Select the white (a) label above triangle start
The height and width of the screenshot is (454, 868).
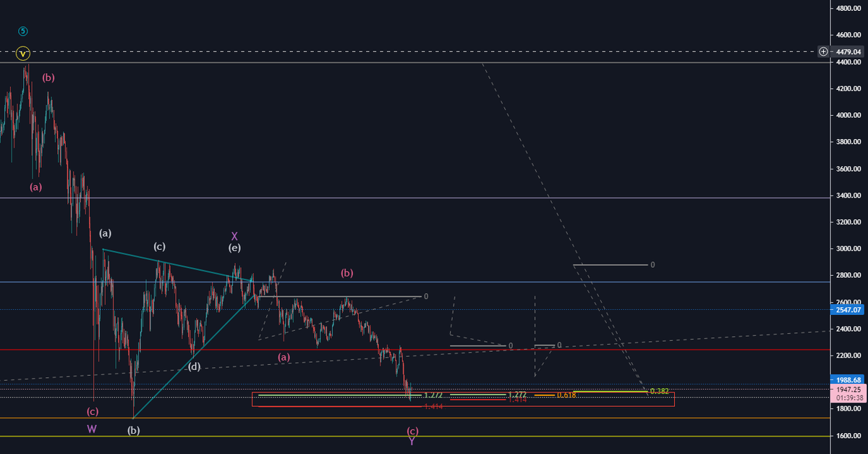point(106,233)
